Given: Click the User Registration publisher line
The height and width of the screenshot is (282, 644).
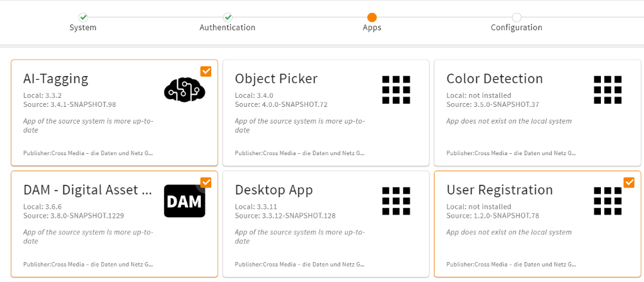Looking at the screenshot, I should pyautogui.click(x=511, y=265).
